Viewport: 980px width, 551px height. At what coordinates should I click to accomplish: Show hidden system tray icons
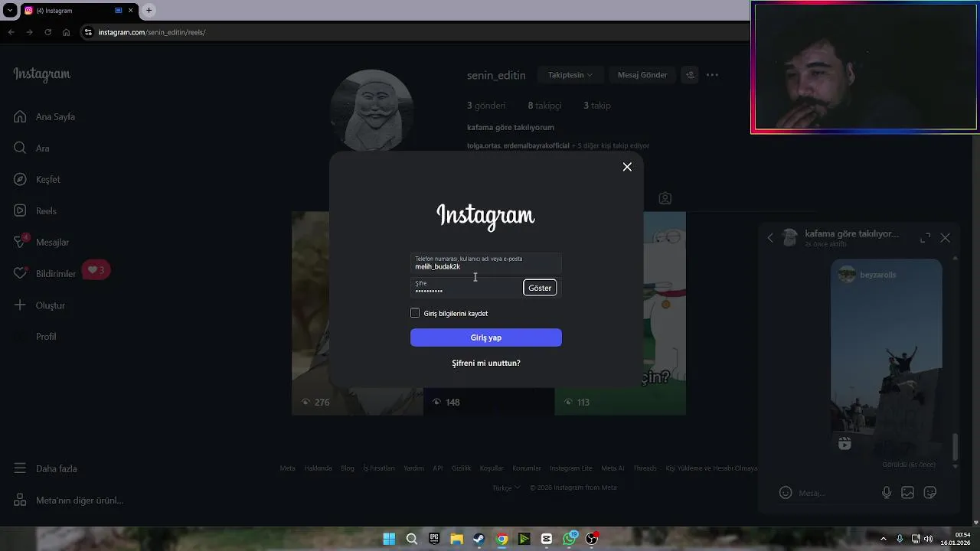coord(883,539)
